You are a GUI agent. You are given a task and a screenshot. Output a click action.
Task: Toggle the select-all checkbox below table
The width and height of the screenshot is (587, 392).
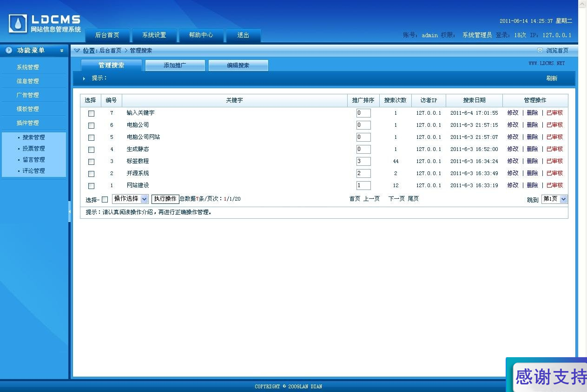[x=105, y=199]
